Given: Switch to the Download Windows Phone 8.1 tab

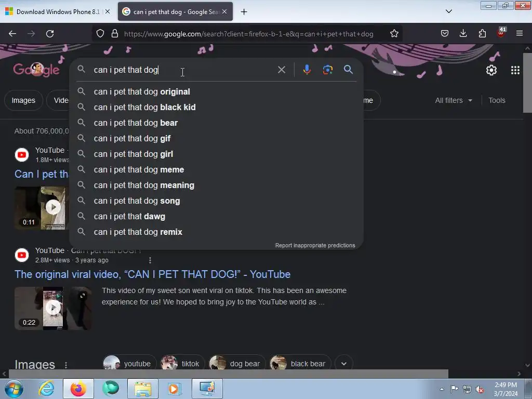Looking at the screenshot, I should click(58, 11).
